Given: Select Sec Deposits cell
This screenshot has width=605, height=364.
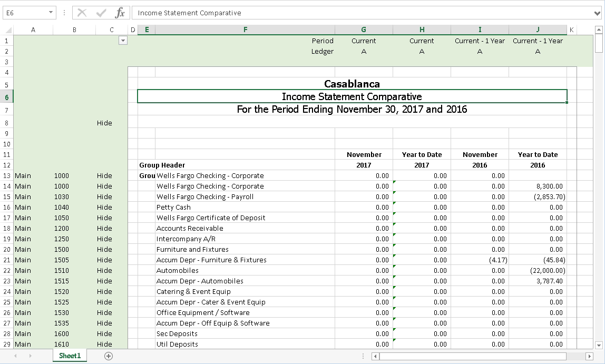Looking at the screenshot, I should (245, 334).
